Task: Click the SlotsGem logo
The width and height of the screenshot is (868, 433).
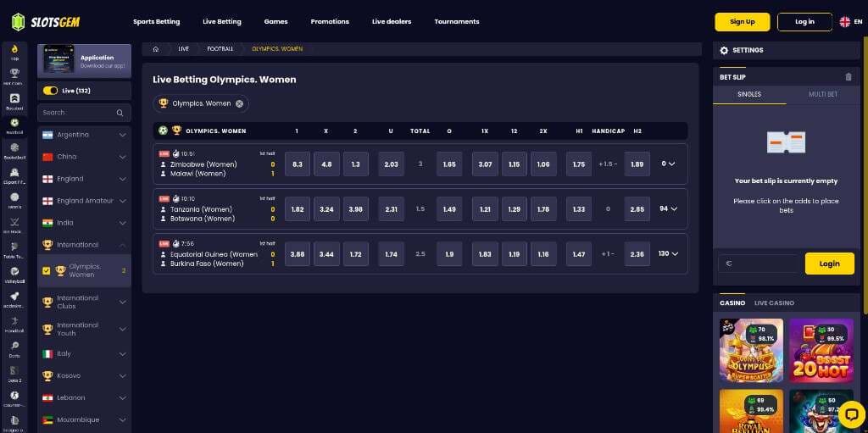Action: [x=46, y=21]
